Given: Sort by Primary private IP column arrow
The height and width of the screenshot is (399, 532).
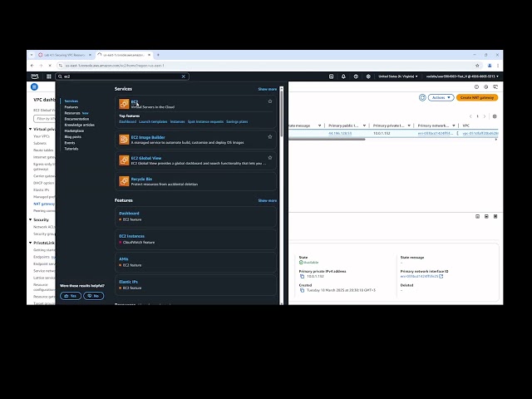Looking at the screenshot, I should click(409, 126).
